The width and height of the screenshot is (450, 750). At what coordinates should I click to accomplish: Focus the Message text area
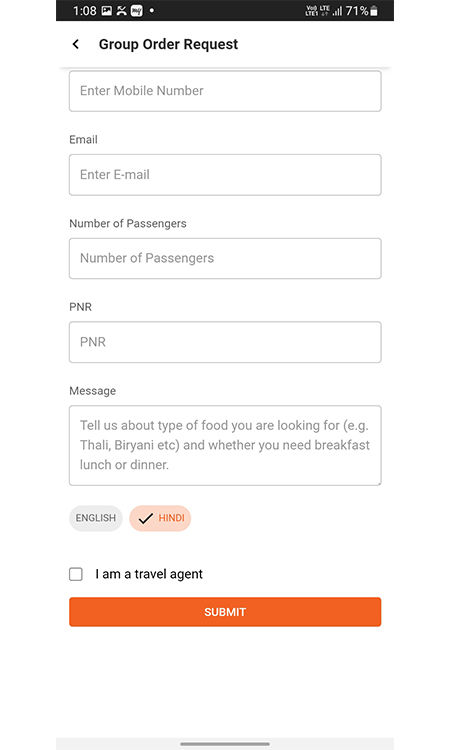(225, 445)
